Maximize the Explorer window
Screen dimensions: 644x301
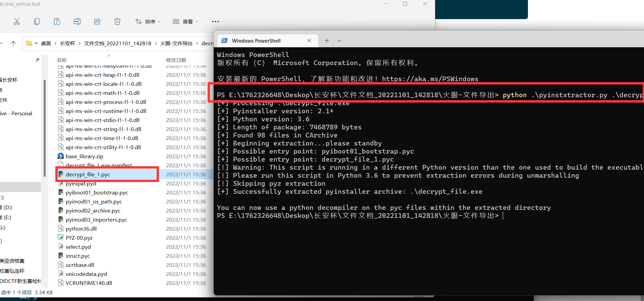click(x=405, y=4)
